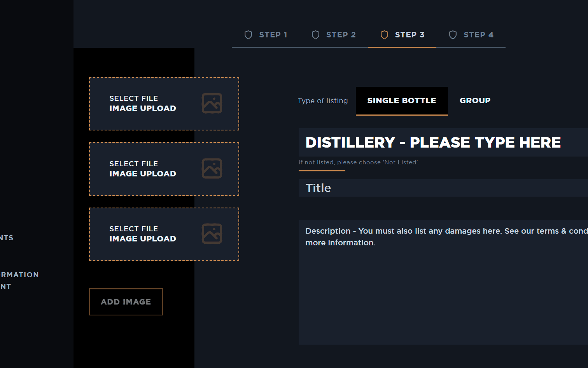This screenshot has height=368, width=588.
Task: Open the STEP 4 tab label
Action: point(478,35)
